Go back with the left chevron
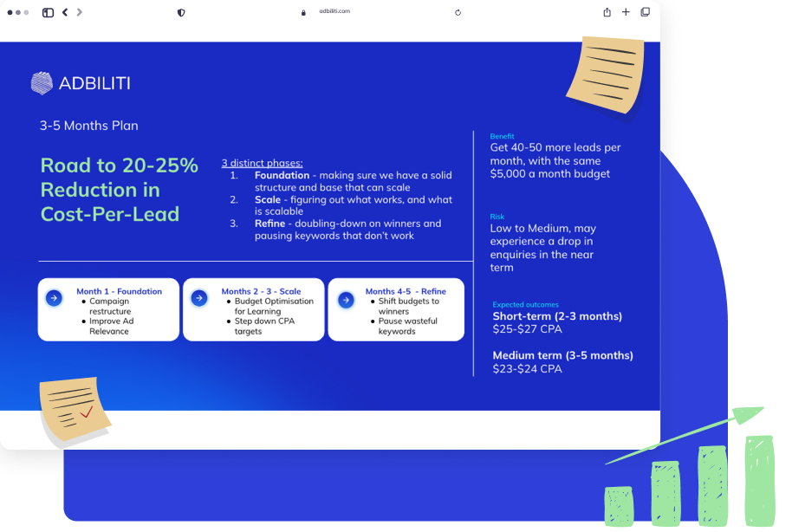792x532 pixels. 65,12
